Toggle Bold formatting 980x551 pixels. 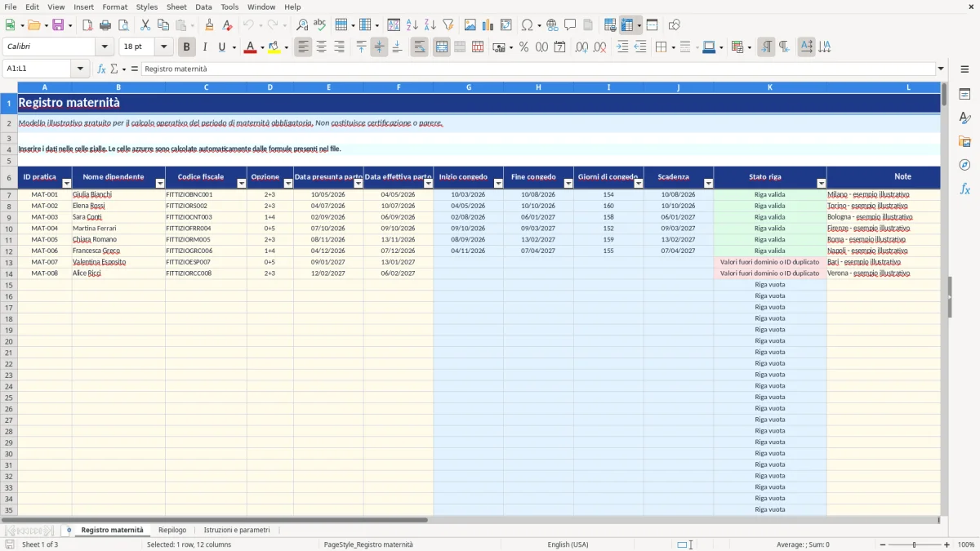(x=186, y=47)
